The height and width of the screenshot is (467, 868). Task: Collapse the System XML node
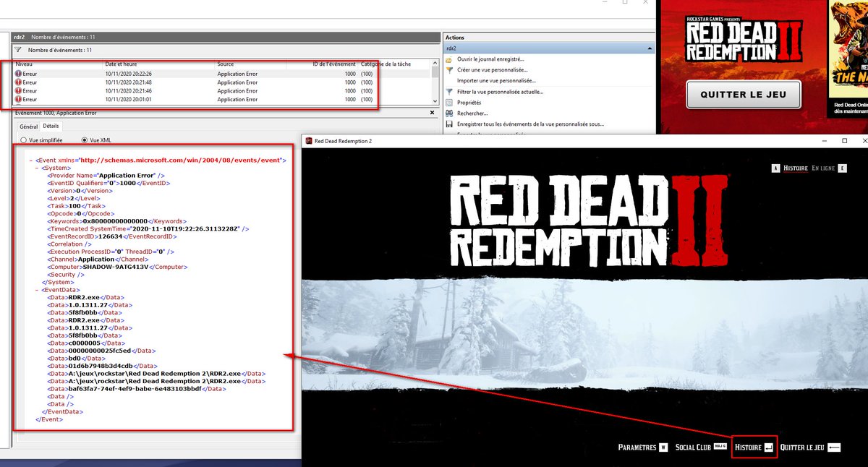coord(37,167)
